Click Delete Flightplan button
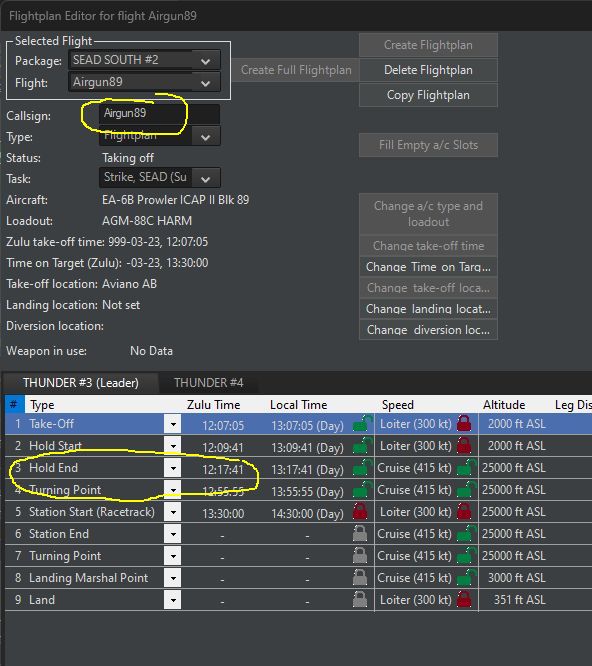The image size is (592, 666). pos(428,70)
